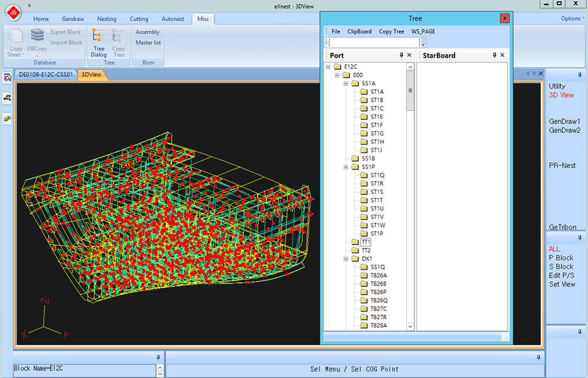Switch to the DE0109-E12C-CSS01 document tab
The width and height of the screenshot is (588, 378).
[46, 75]
